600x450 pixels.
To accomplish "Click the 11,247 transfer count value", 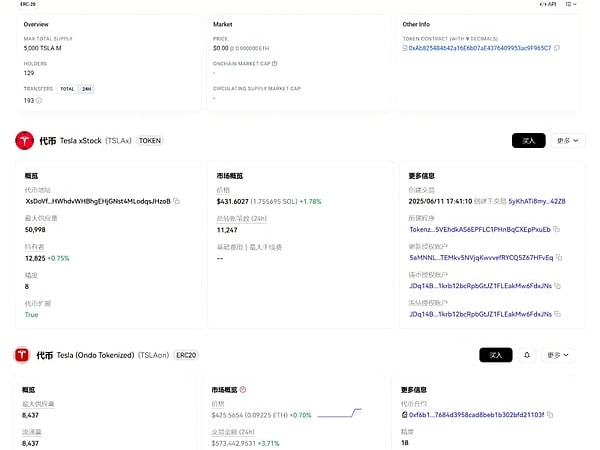I will 227,230.
